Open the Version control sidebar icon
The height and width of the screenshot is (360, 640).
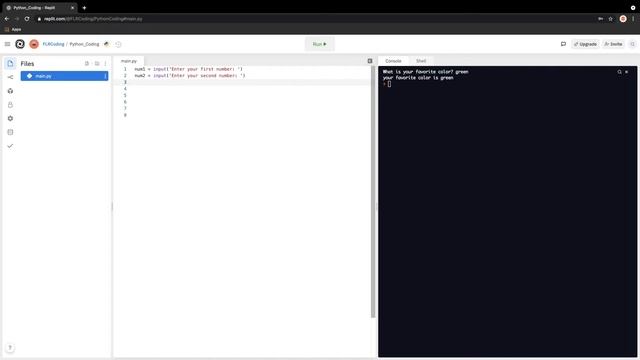coord(10,77)
